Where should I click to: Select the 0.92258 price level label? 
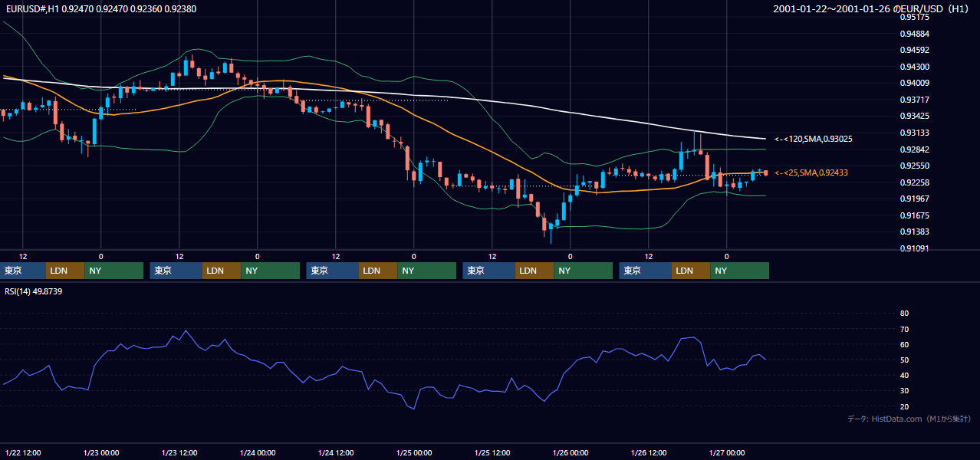(914, 182)
